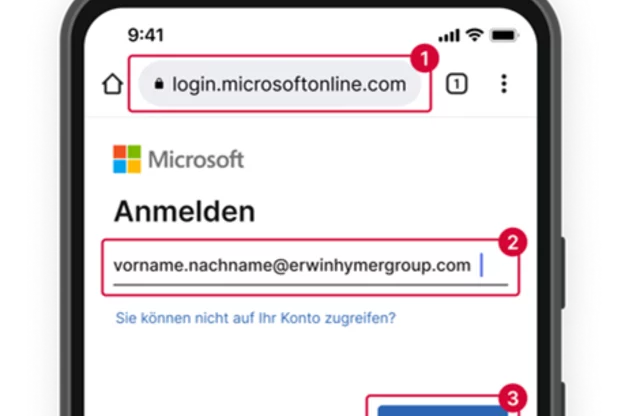Click the text cursor after the email address
The height and width of the screenshot is (416, 625).
(482, 265)
